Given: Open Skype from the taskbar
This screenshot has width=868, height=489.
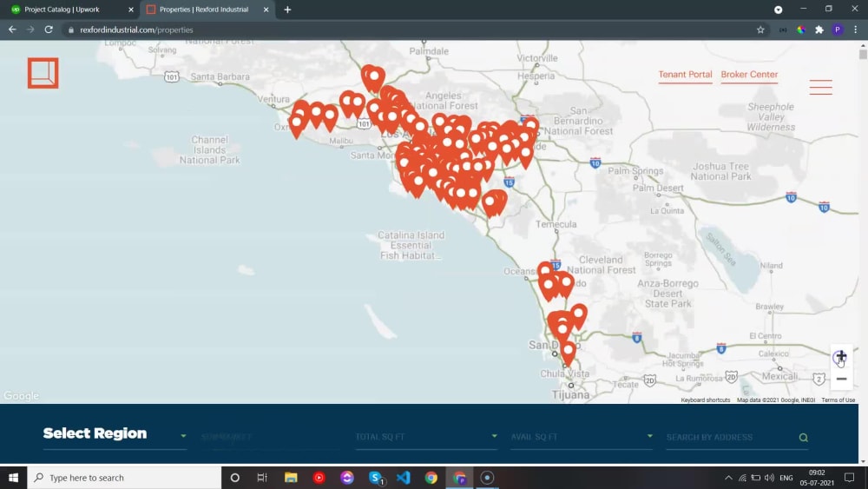Looking at the screenshot, I should [x=375, y=478].
